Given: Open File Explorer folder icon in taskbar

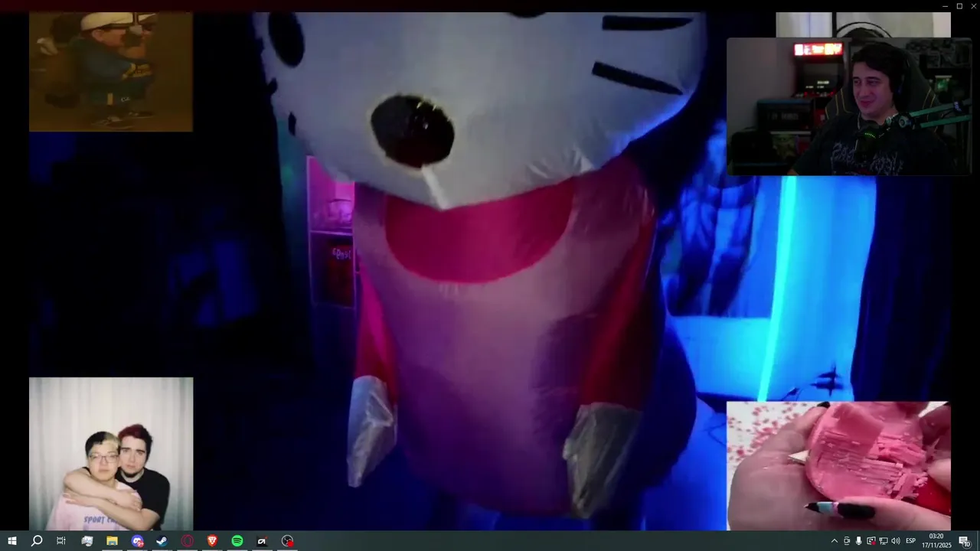Looking at the screenshot, I should click(112, 541).
